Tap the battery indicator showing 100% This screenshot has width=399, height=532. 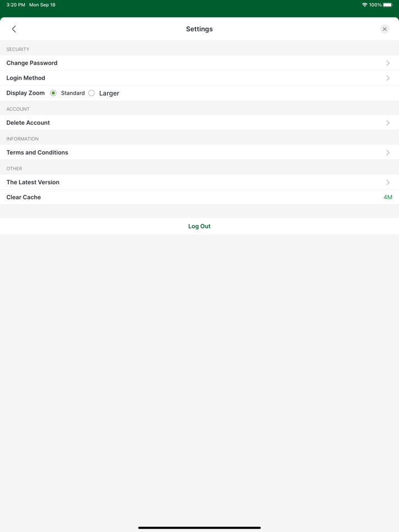click(388, 4)
